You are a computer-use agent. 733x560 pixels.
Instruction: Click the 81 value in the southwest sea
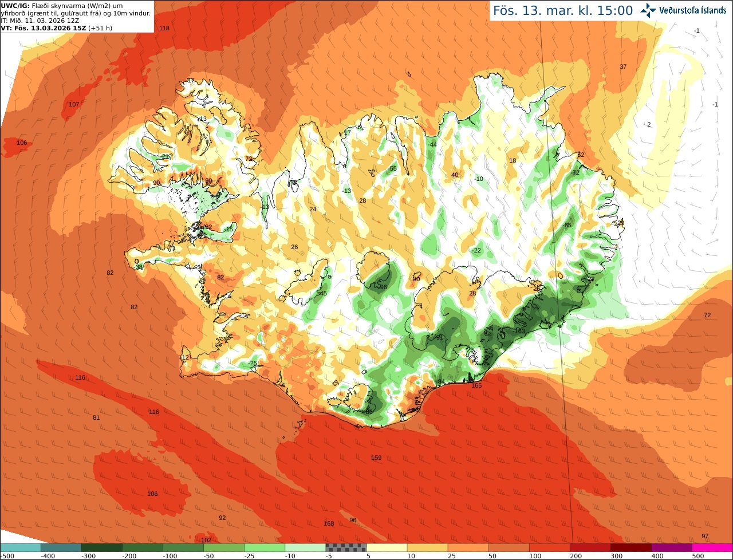[x=96, y=417]
